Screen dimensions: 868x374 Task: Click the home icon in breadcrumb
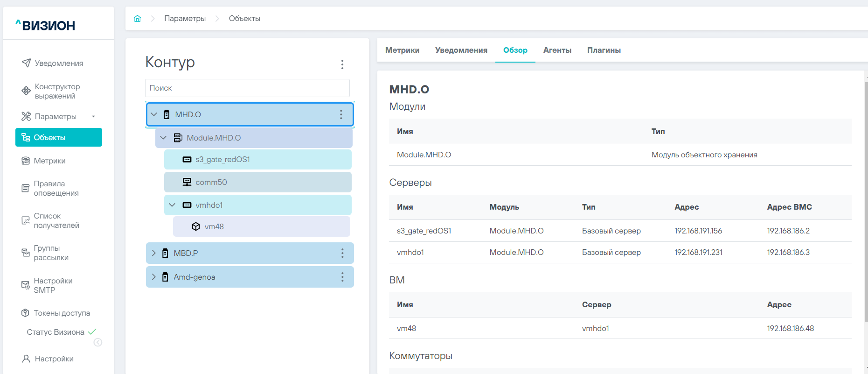[137, 19]
